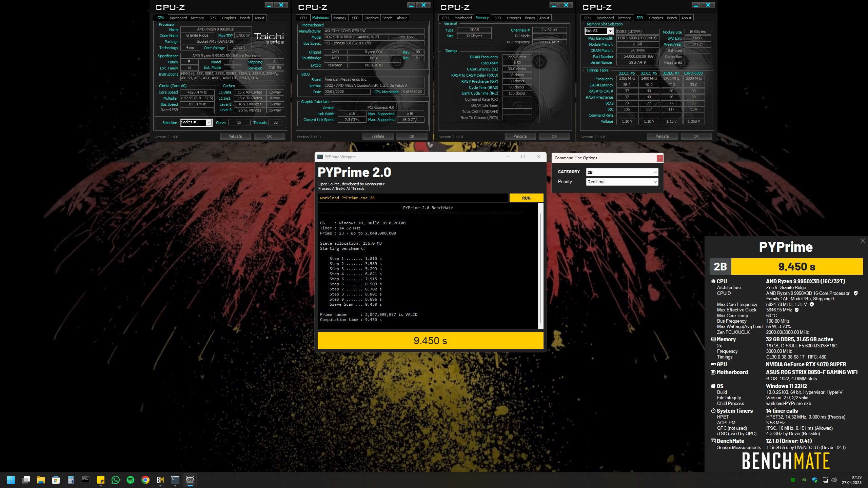Viewport: 868px width, 488px height.
Task: Open Command Prompt taskbar icon
Action: tap(85, 480)
